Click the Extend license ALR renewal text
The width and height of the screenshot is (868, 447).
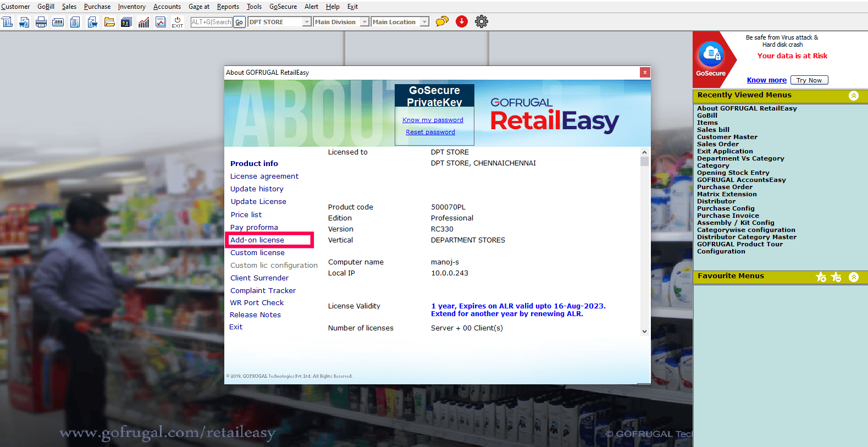pyautogui.click(x=507, y=314)
